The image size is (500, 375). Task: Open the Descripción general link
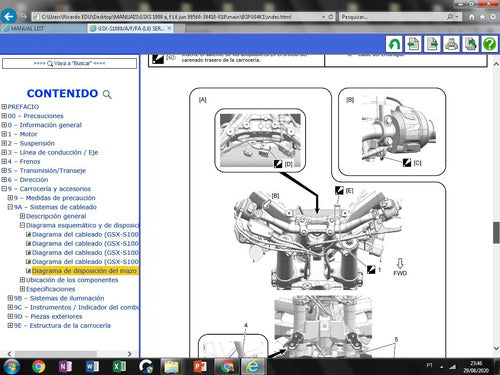pos(56,216)
